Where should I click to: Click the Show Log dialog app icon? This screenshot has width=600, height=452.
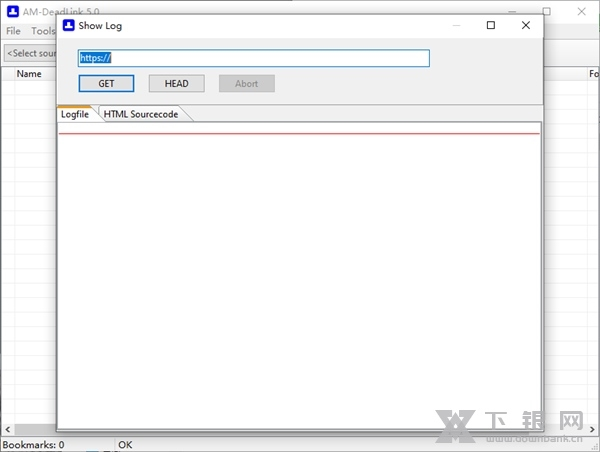point(68,25)
